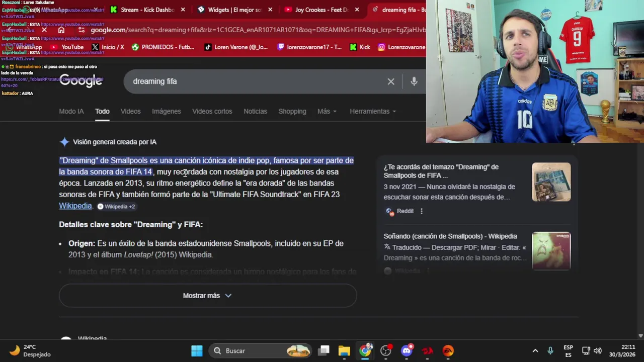
Task: Switch to Modo IA tab
Action: [71, 111]
